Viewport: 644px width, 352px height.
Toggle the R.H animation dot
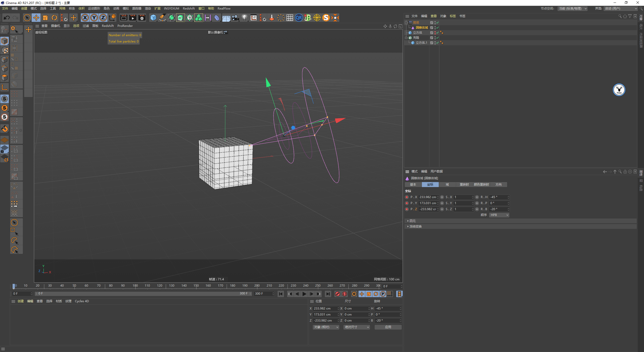[477, 197]
